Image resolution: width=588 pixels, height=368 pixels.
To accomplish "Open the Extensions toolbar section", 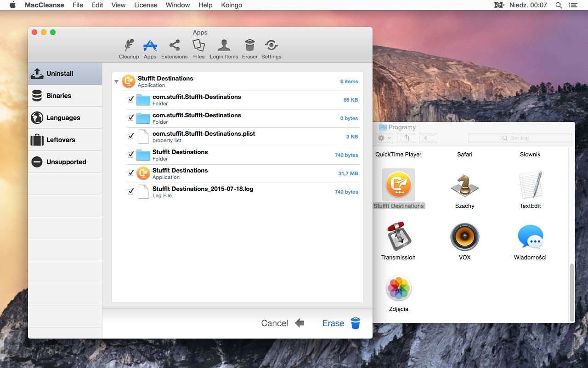I will coord(174,49).
